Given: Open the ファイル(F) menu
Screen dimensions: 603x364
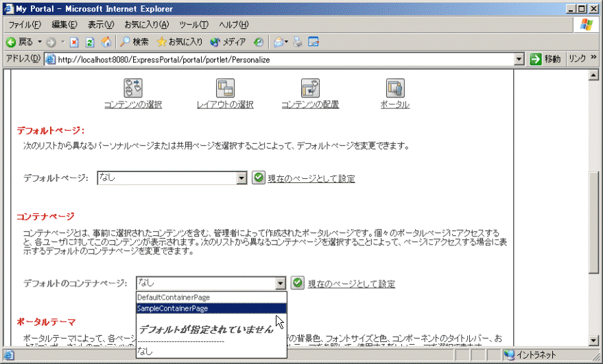Looking at the screenshot, I should 25,25.
